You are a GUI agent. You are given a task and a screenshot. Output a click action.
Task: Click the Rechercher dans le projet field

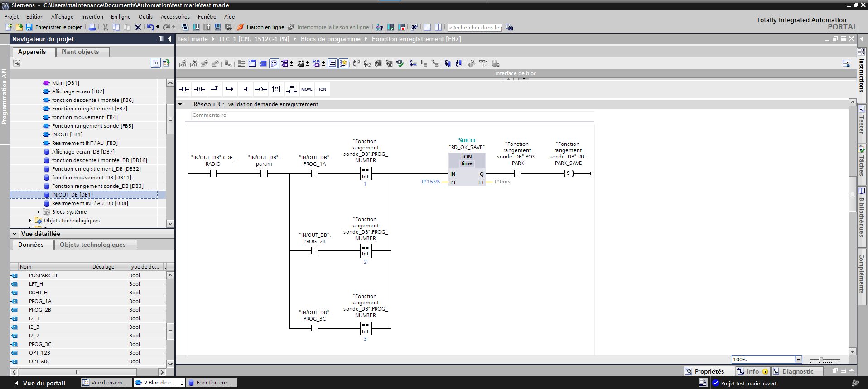tap(474, 28)
